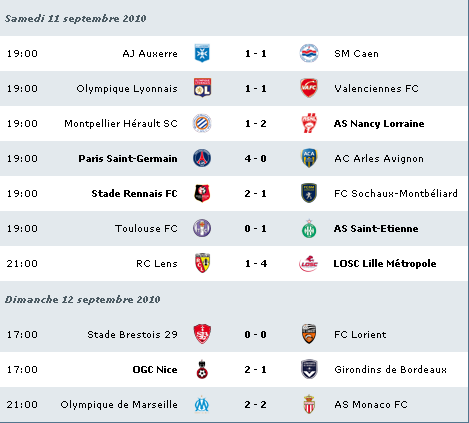Click the FC Sochaux-Montbéliard team name
This screenshot has height=423, width=469.
[396, 194]
